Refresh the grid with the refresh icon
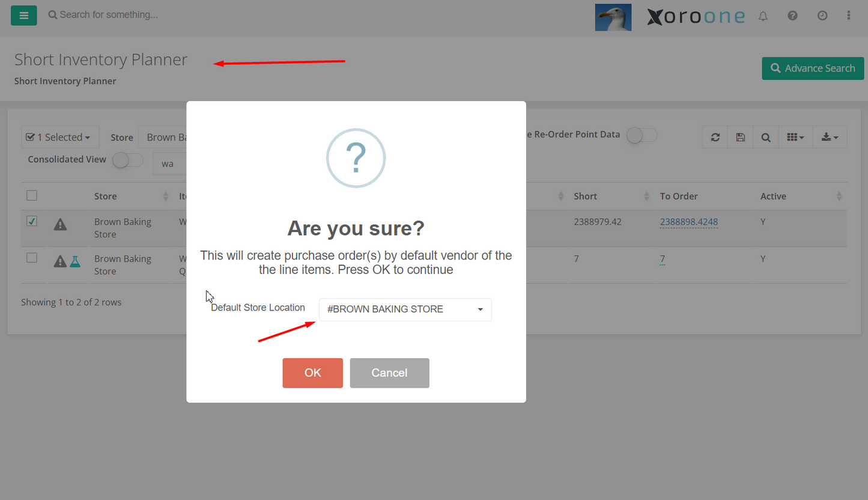Image resolution: width=868 pixels, height=500 pixels. (715, 137)
